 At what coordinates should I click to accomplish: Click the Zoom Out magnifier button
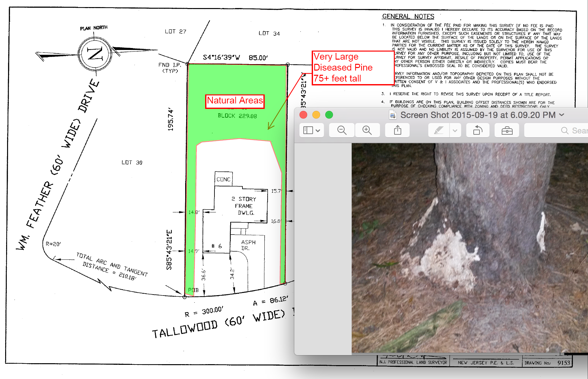(x=342, y=130)
